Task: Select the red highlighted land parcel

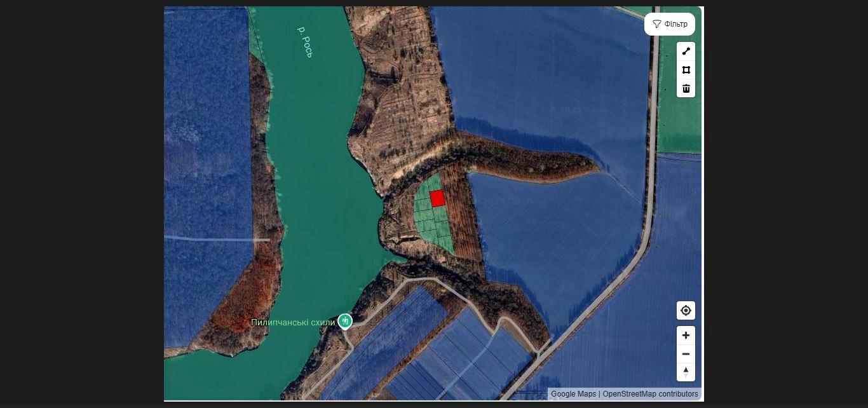Action: pos(437,198)
